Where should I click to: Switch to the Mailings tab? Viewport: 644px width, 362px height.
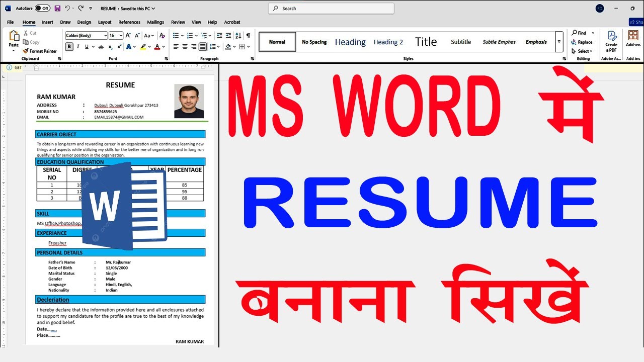pyautogui.click(x=155, y=22)
